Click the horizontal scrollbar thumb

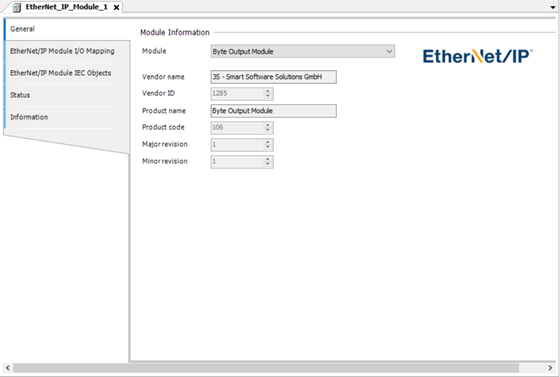click(266, 368)
